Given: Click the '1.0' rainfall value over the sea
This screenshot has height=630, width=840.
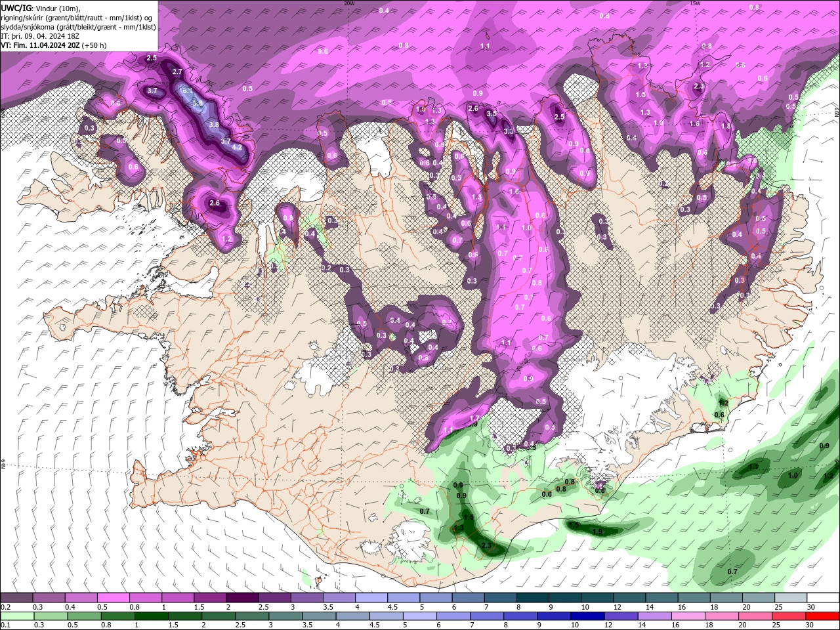Looking at the screenshot, I should click(x=793, y=475).
